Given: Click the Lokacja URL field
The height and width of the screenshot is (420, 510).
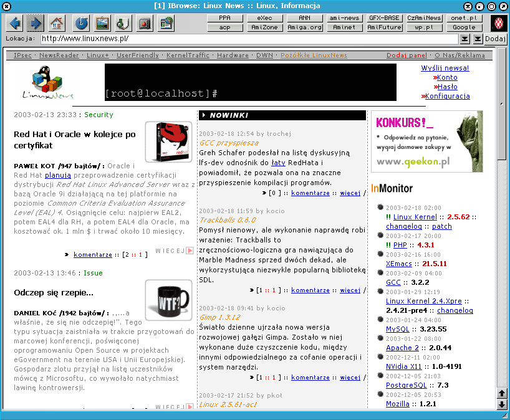Looking at the screenshot, I should click(x=249, y=39).
